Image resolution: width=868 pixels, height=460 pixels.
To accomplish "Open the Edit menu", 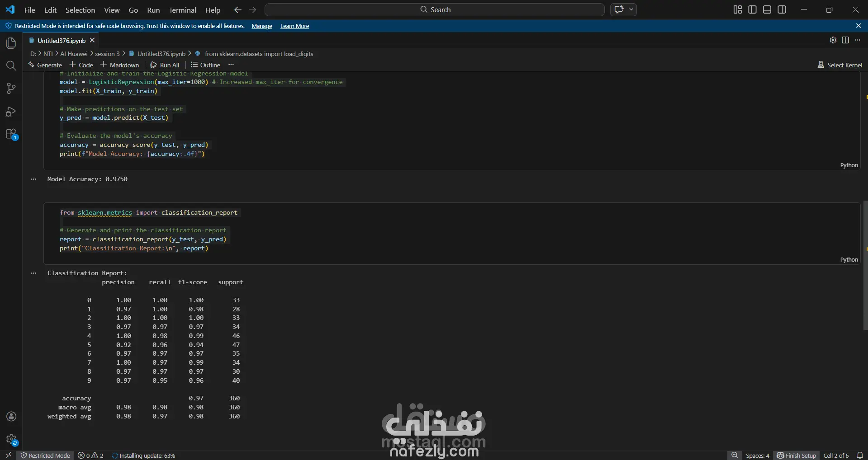I will pos(50,9).
